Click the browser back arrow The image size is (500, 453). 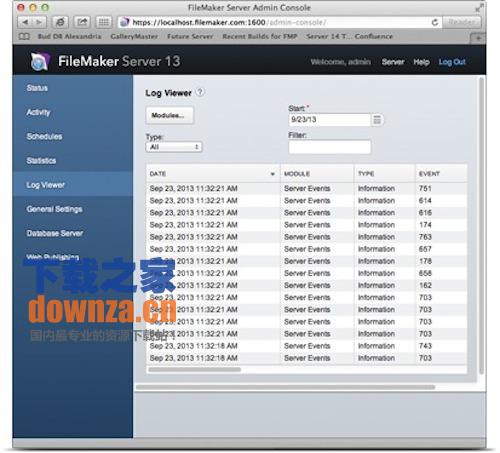coord(25,22)
